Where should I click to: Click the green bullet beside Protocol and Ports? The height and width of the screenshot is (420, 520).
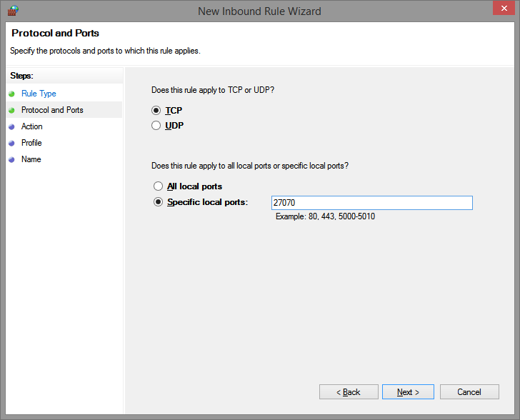[x=11, y=110]
